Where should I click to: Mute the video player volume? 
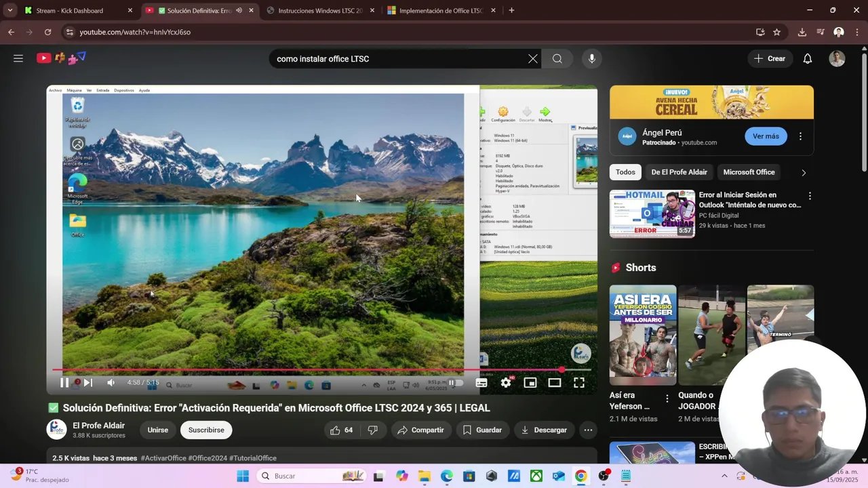[111, 383]
